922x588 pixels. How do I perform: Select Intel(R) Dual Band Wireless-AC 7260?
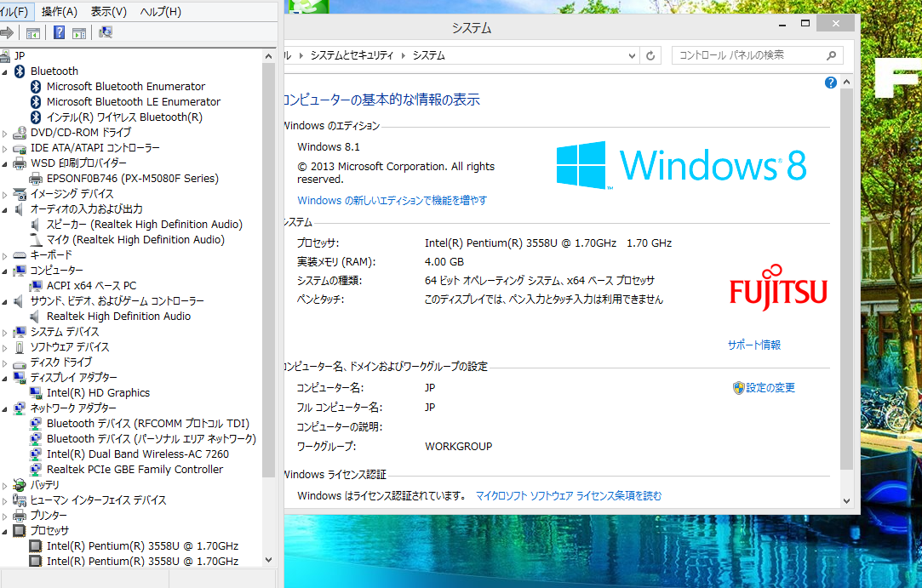click(x=138, y=454)
